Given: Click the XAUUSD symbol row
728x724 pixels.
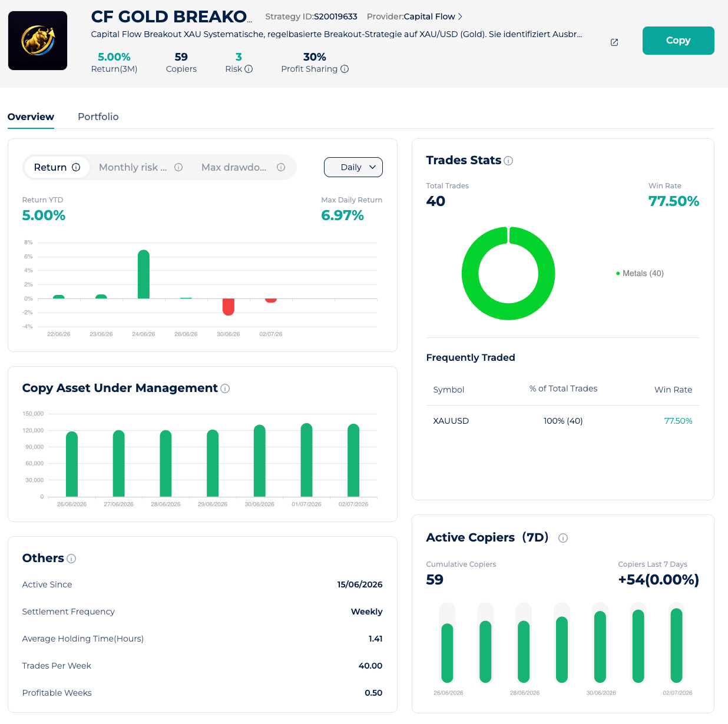Looking at the screenshot, I should pyautogui.click(x=562, y=421).
